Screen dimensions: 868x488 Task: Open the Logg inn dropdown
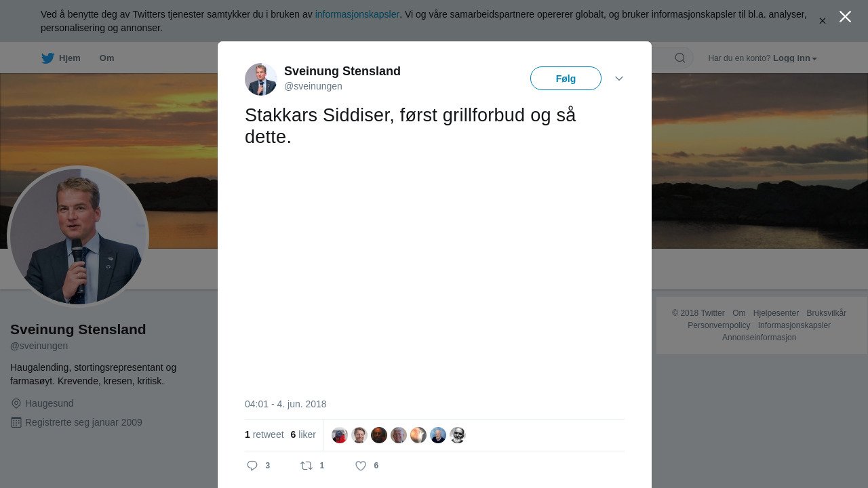click(x=795, y=58)
